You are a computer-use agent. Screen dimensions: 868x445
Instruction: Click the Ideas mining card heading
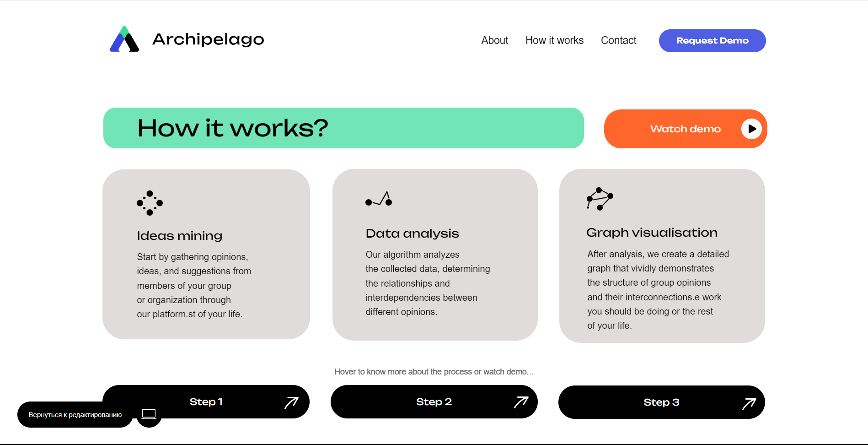pyautogui.click(x=179, y=236)
